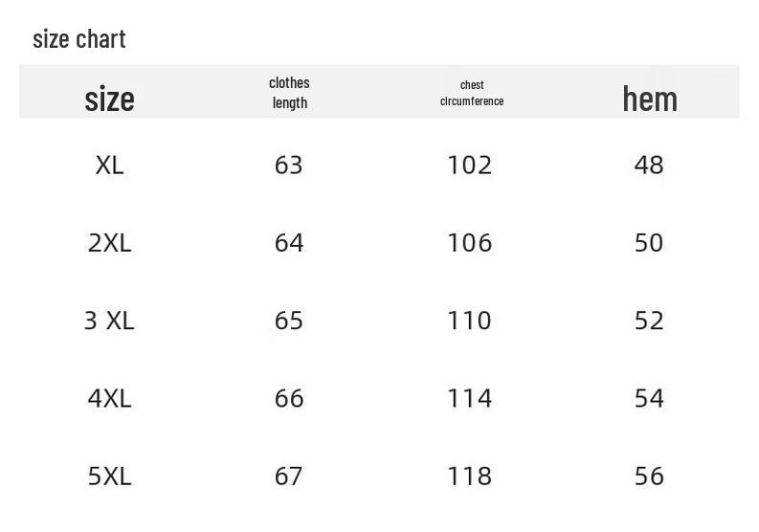Select the 'size' column header
The width and height of the screenshot is (759, 532).
(x=110, y=99)
